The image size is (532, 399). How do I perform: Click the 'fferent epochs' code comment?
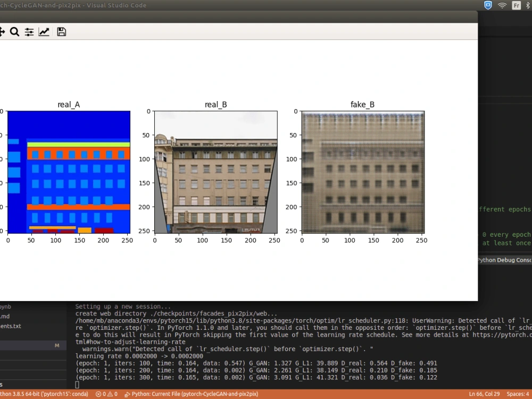click(504, 209)
